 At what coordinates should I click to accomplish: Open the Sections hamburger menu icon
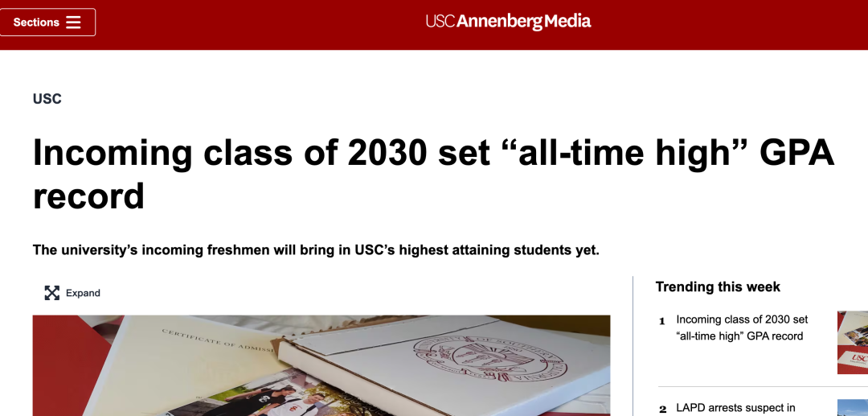coord(73,23)
